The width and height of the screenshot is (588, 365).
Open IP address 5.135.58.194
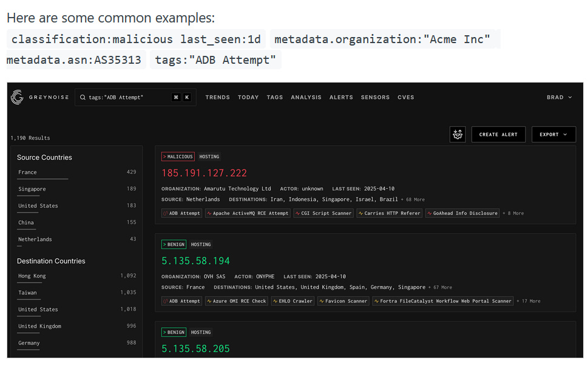195,261
